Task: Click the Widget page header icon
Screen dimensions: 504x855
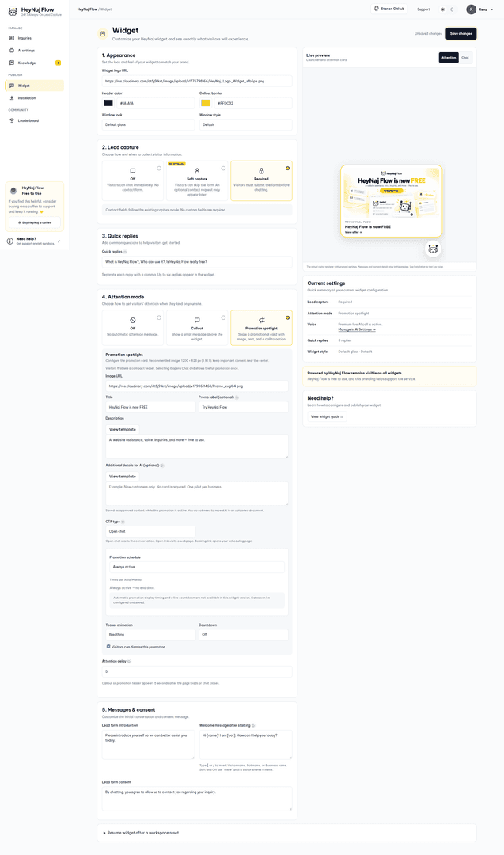Action: 102,34
